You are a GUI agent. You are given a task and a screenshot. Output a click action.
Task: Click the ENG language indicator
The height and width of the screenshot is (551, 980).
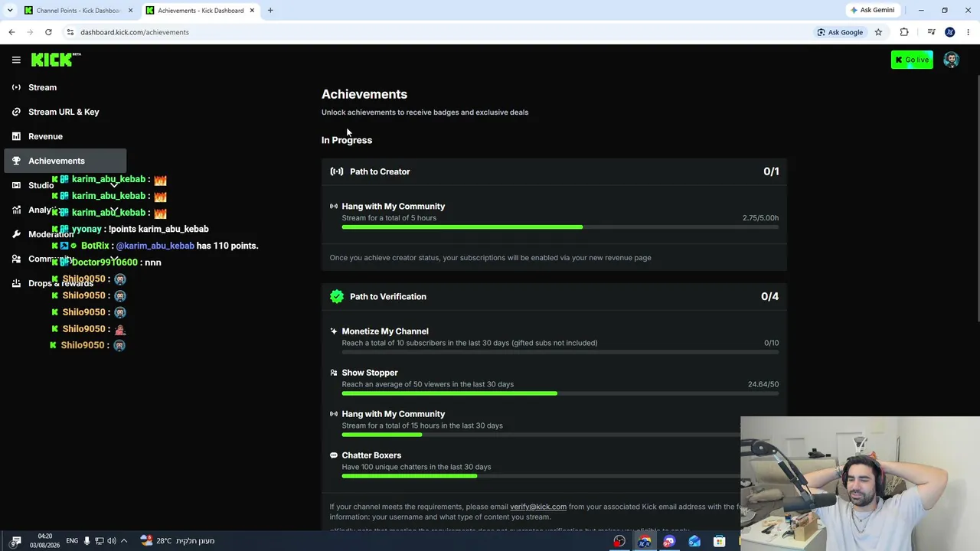pyautogui.click(x=72, y=541)
